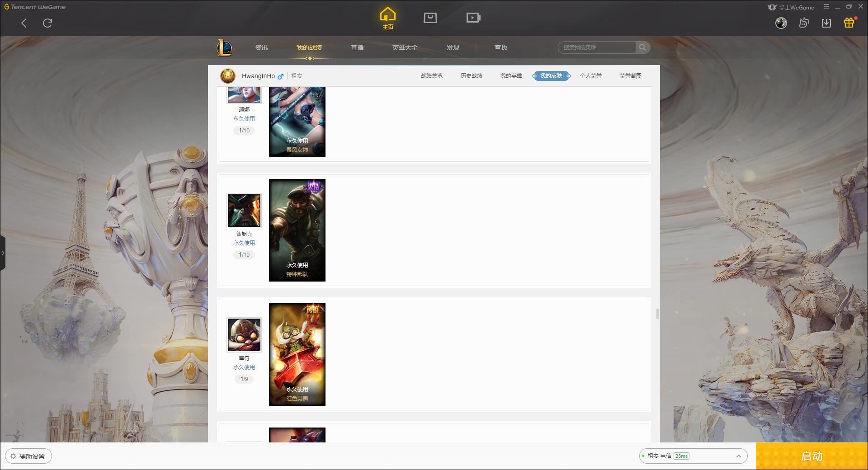Go back using the back arrow
The width and height of the screenshot is (868, 470).
[24, 23]
